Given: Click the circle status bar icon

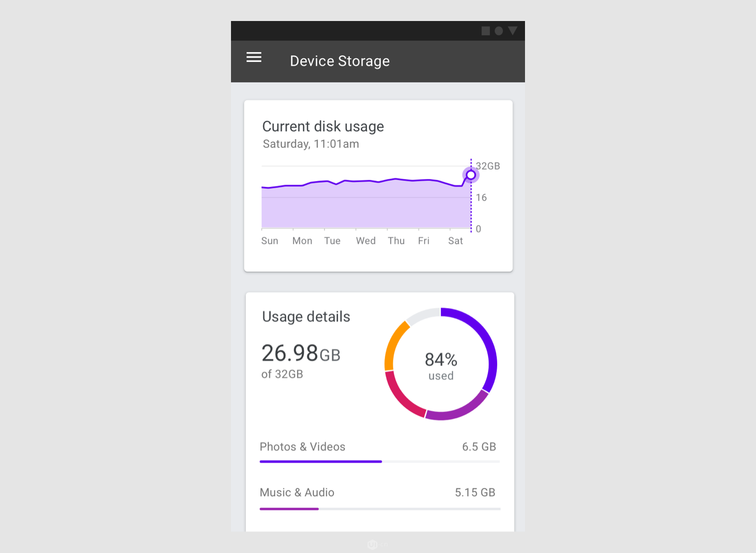Looking at the screenshot, I should [499, 31].
